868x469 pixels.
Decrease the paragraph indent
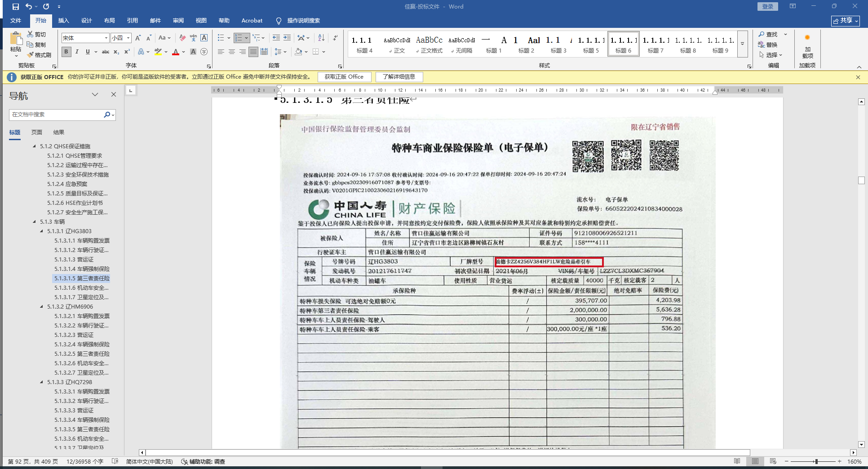[276, 38]
